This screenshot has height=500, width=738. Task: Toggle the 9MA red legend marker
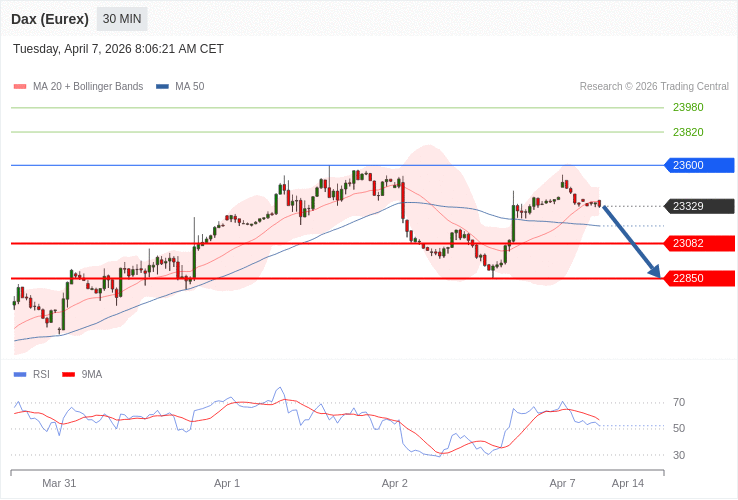pos(69,375)
